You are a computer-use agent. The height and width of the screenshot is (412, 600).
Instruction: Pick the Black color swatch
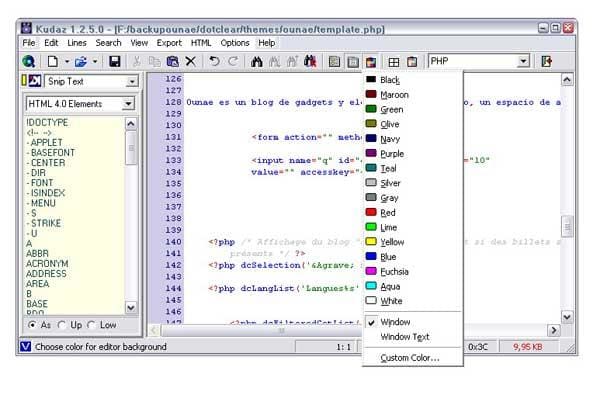[371, 79]
